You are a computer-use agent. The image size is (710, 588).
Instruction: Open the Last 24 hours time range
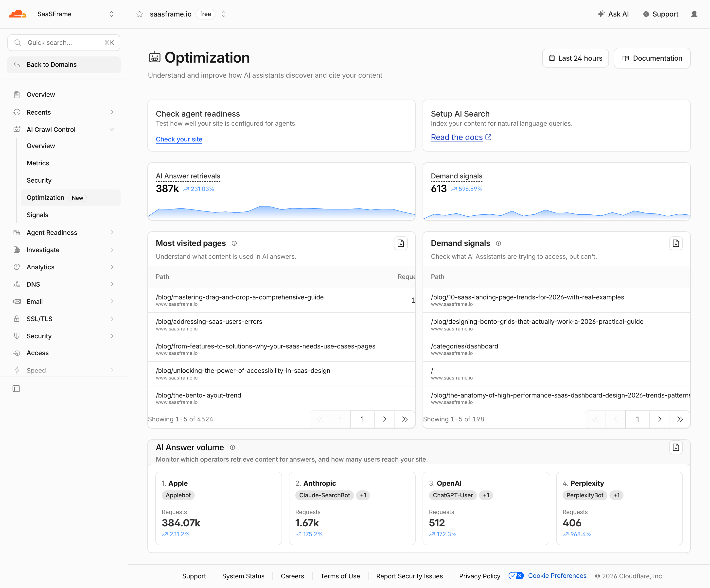pos(575,58)
